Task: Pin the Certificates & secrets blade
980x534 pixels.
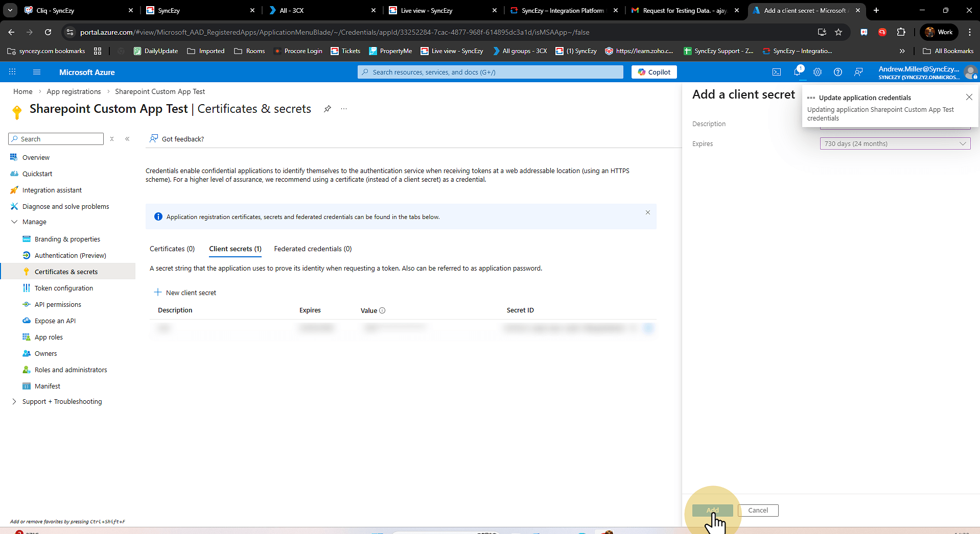Action: pos(328,109)
